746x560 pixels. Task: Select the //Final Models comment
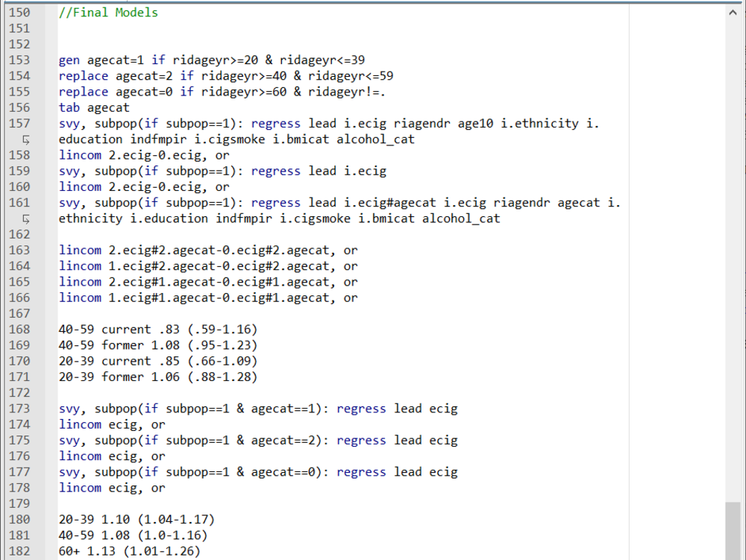click(x=108, y=12)
